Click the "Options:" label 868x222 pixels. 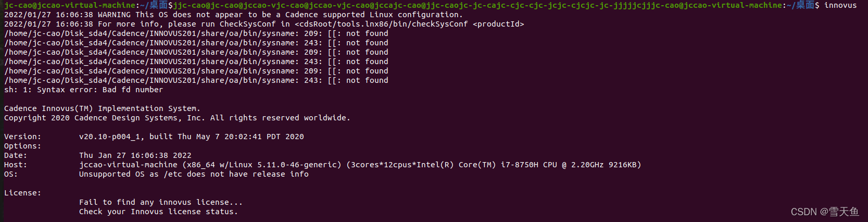22,146
